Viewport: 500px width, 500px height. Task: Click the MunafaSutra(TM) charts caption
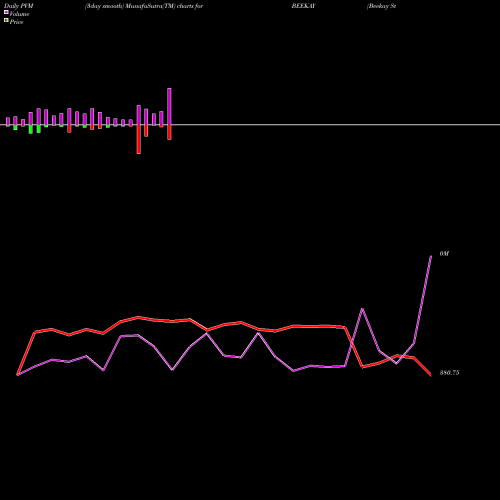pyautogui.click(x=144, y=6)
